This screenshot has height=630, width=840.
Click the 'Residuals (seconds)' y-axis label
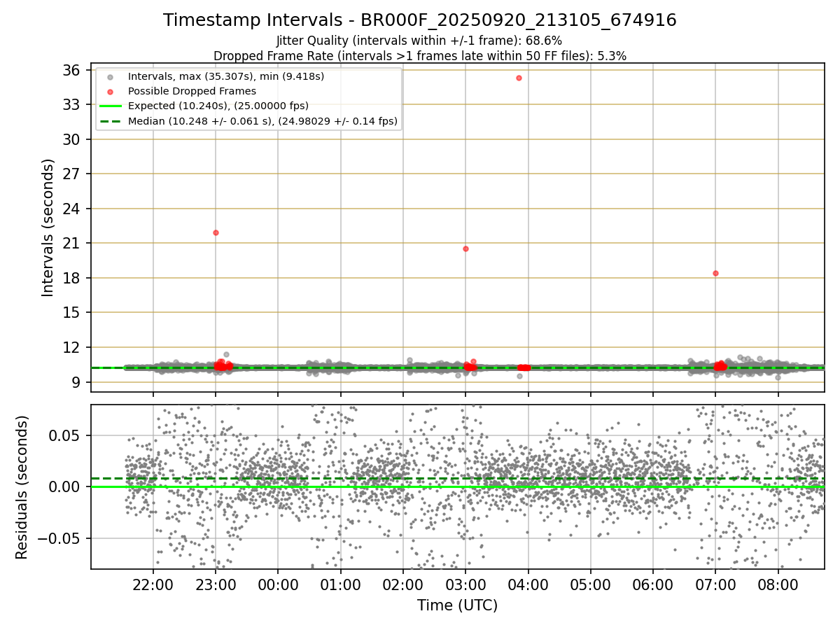pos(22,487)
